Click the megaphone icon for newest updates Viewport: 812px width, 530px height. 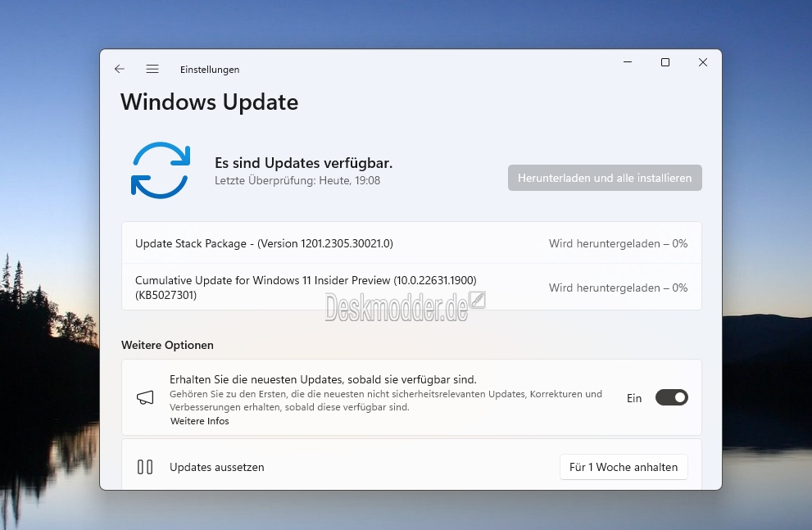(145, 397)
